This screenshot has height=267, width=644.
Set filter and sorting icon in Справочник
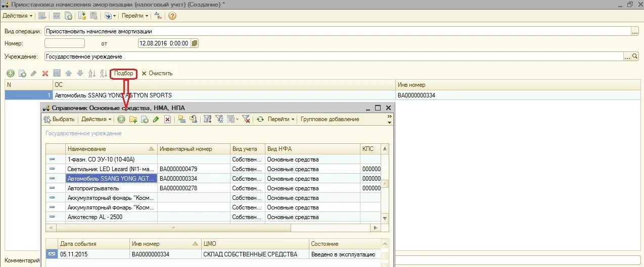pos(207,119)
